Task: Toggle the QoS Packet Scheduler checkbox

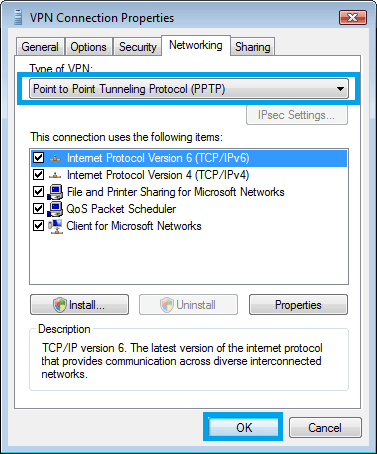Action: click(x=39, y=209)
